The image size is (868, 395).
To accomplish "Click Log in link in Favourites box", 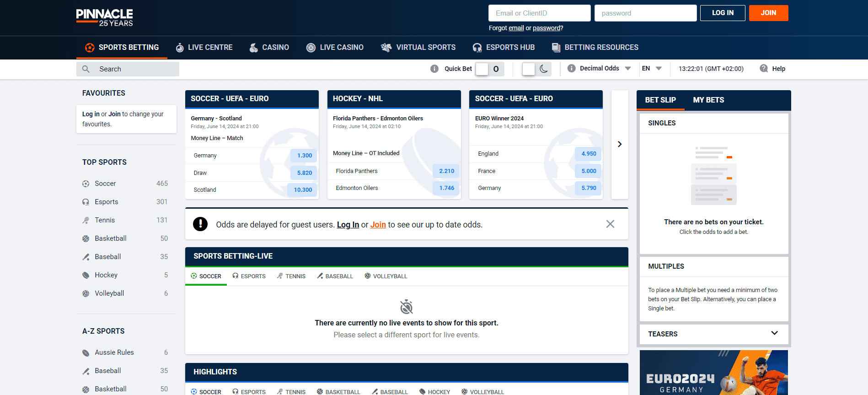I will (x=91, y=114).
